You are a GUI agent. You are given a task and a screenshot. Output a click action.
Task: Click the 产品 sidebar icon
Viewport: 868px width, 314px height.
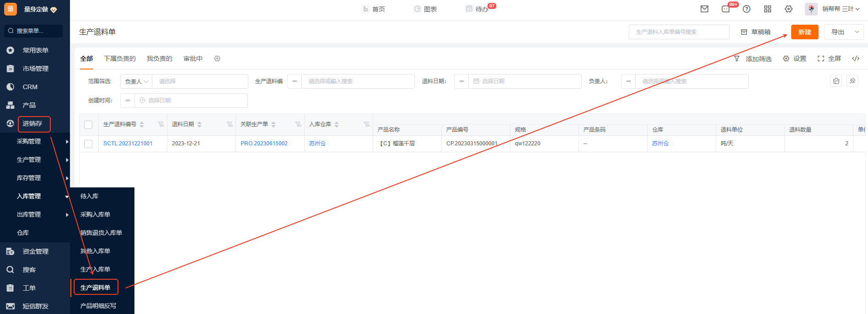coord(10,105)
